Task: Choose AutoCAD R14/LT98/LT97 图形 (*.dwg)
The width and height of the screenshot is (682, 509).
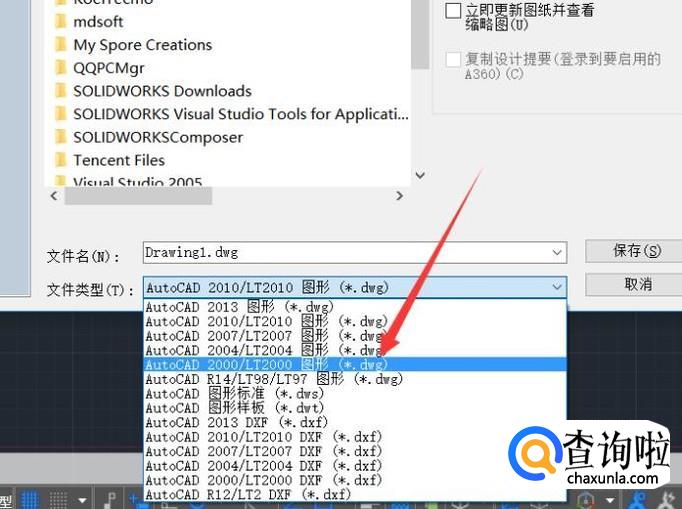Action: click(355, 379)
